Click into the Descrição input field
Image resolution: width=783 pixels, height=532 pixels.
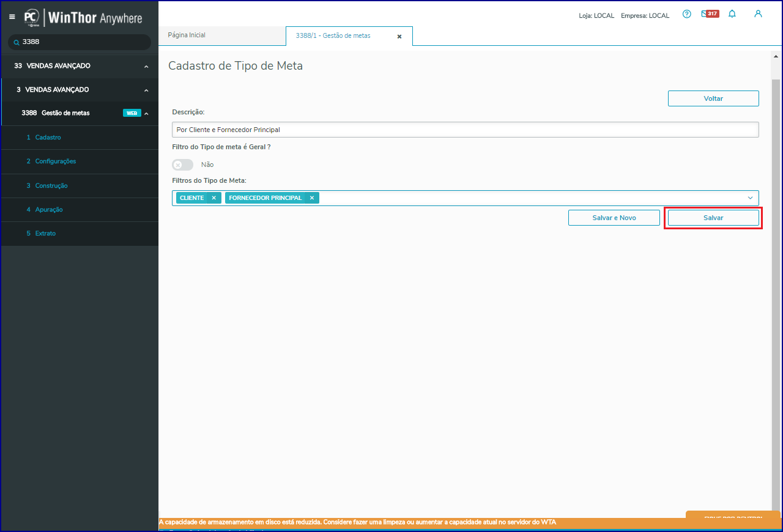point(466,130)
